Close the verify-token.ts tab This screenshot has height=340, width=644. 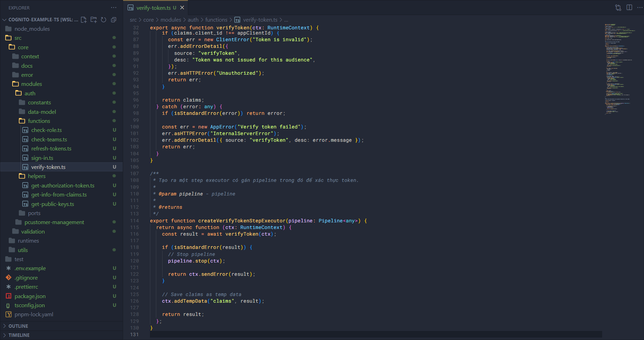point(182,8)
